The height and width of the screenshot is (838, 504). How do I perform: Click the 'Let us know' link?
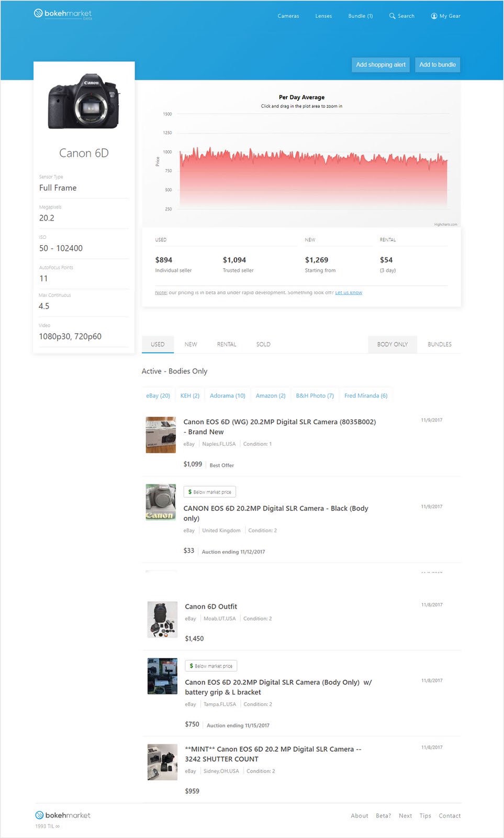tap(349, 293)
